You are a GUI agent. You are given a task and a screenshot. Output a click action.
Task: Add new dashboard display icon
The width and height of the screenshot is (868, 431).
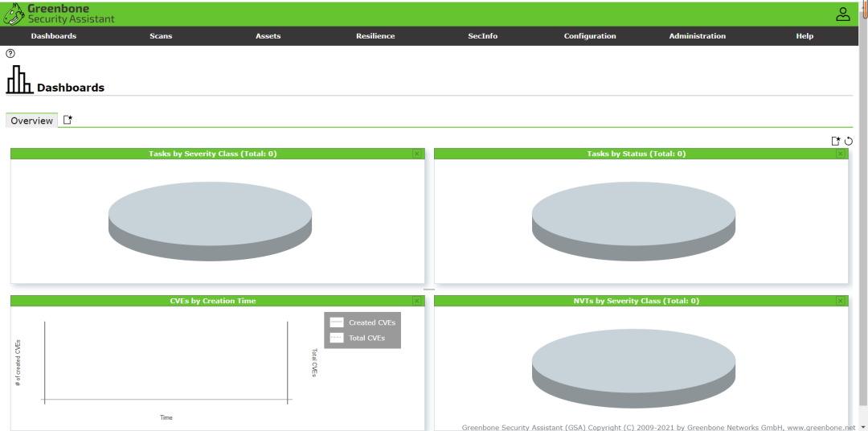coord(836,142)
